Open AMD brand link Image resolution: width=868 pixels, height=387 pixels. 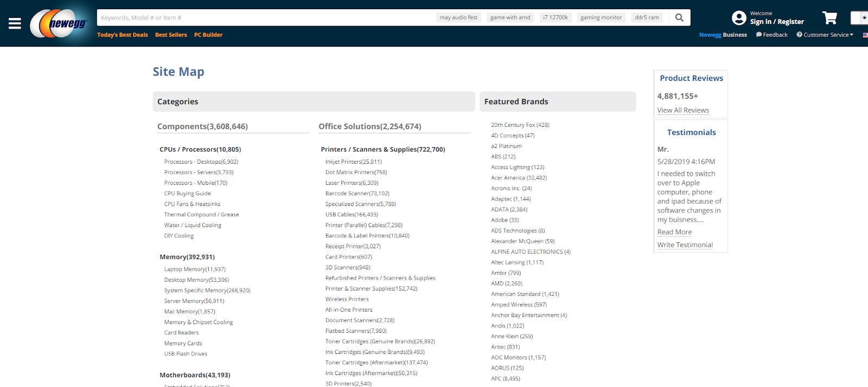(x=507, y=283)
